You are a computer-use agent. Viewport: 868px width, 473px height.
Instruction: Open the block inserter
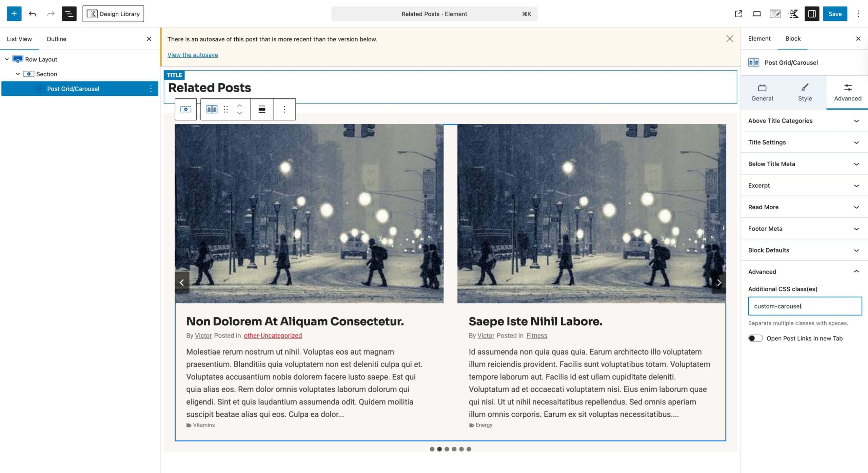[x=14, y=14]
